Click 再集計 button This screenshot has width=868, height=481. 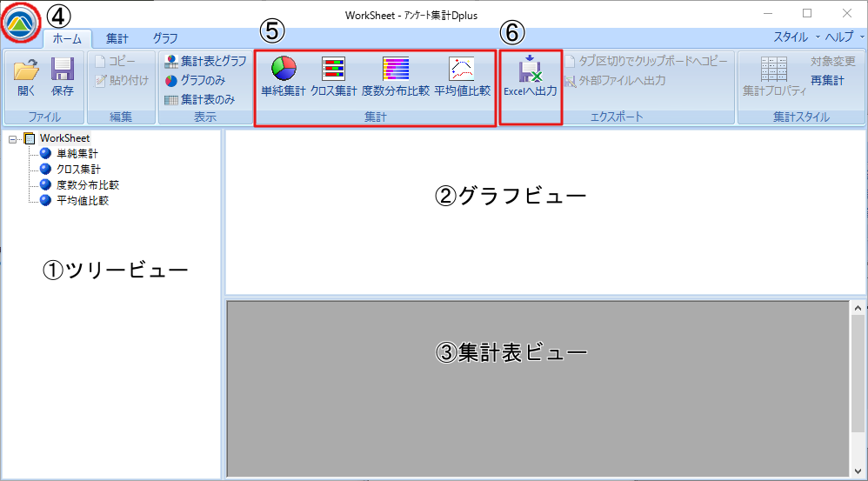tap(828, 81)
